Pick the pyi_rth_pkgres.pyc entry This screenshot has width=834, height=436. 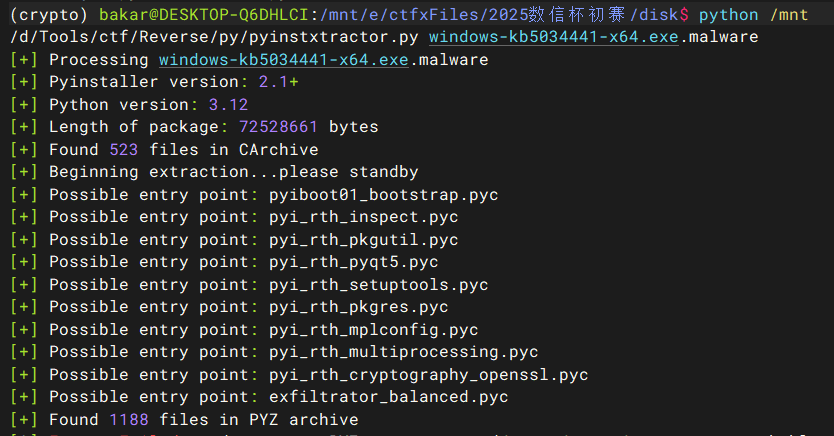pos(358,307)
